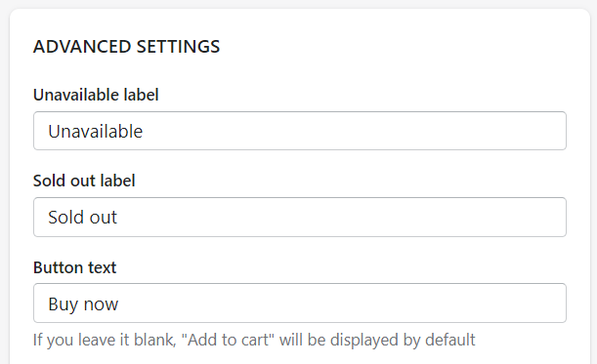This screenshot has width=597, height=364.
Task: Click 'displayed by default' in the hint line
Action: (403, 340)
